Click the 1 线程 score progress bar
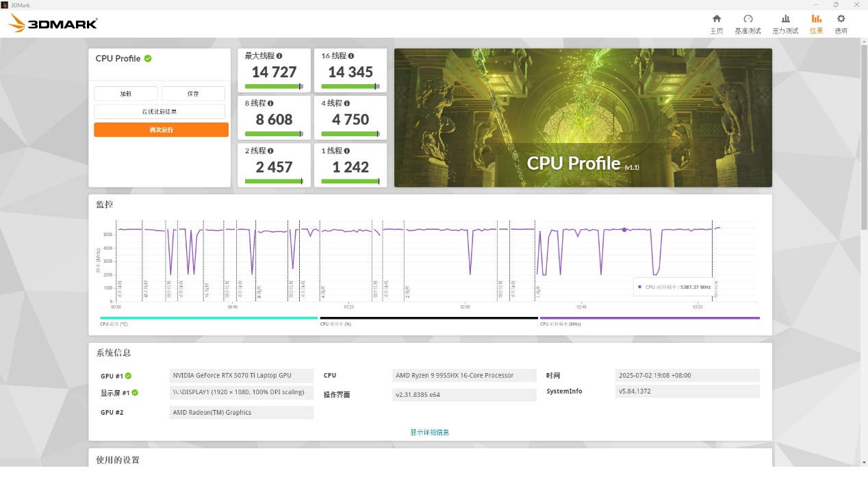868x501 pixels. tap(350, 181)
